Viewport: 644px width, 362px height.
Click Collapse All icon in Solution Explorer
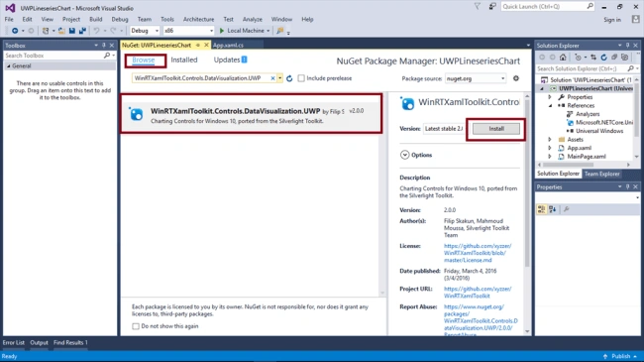(614, 58)
